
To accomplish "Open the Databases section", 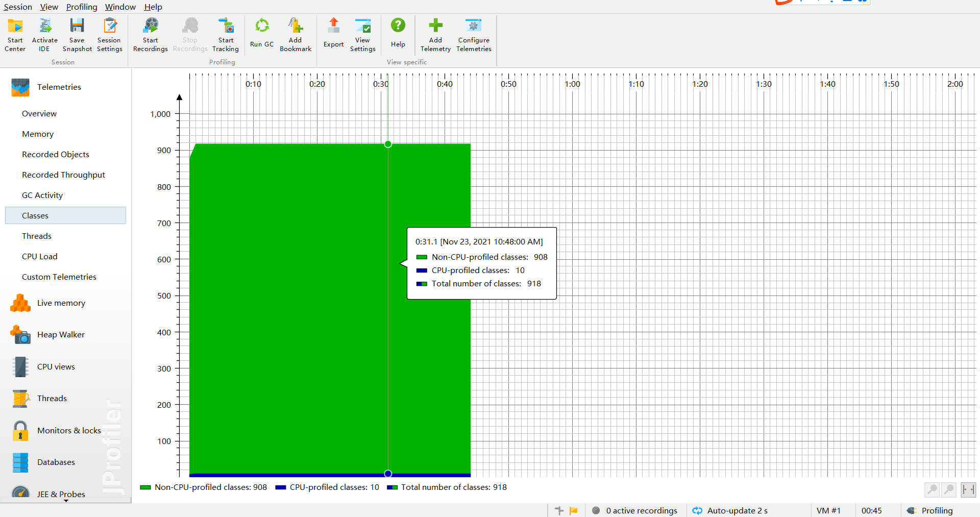I will point(43,462).
